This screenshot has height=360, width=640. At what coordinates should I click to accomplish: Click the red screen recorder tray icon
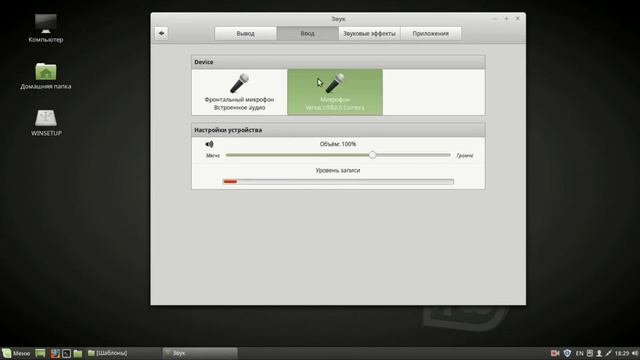tap(555, 353)
